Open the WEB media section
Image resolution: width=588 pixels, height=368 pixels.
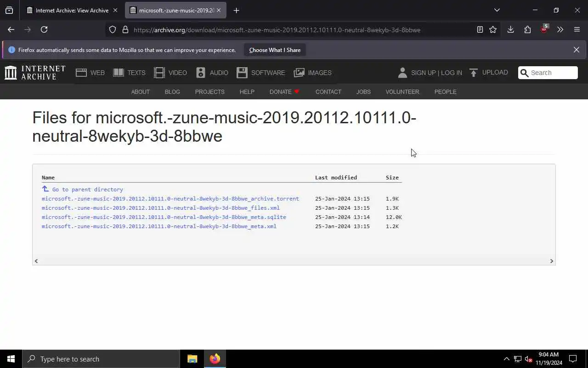point(90,73)
